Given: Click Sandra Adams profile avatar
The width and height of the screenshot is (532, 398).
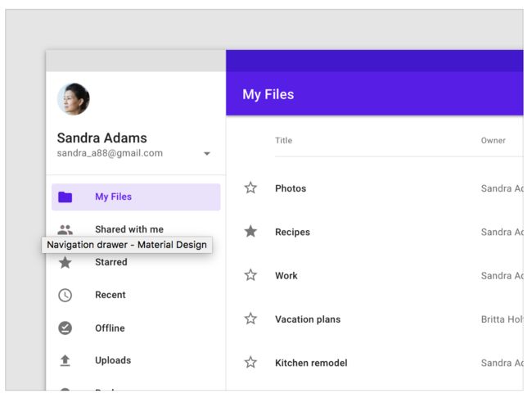Looking at the screenshot, I should tap(74, 99).
